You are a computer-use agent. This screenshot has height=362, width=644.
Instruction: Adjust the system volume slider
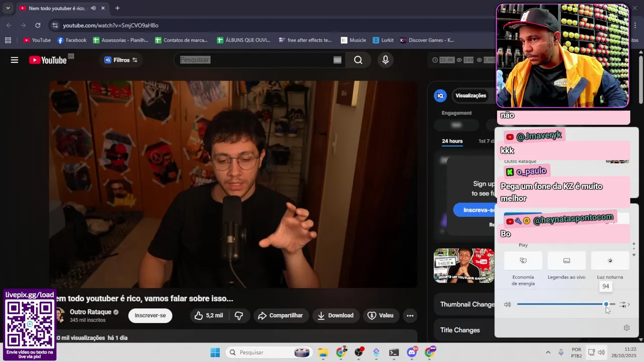click(566, 304)
